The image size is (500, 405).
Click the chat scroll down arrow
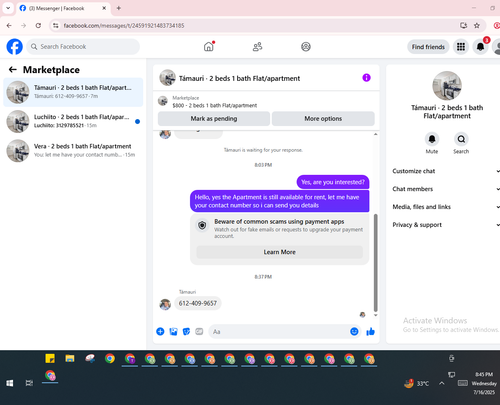click(x=376, y=315)
